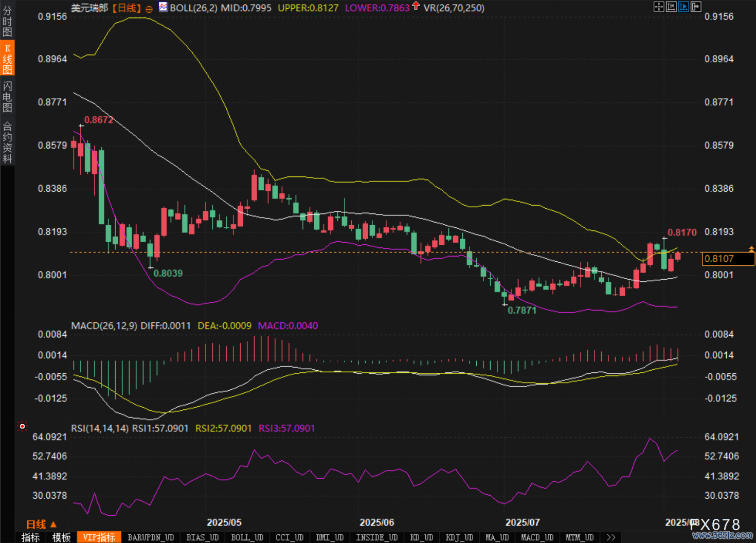This screenshot has height=543, width=756.
Task: Click the RSI(14,14,14) indicator label
Action: point(100,428)
